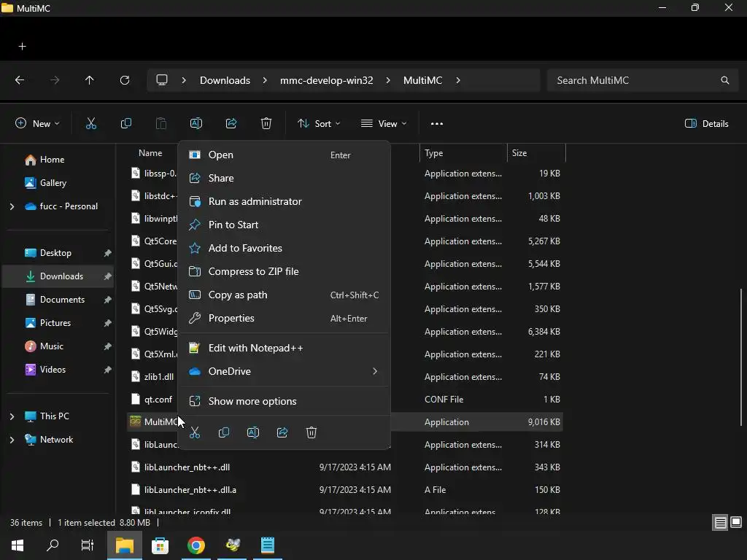
Task: Click the Rename icon in the context menu
Action: (253, 432)
